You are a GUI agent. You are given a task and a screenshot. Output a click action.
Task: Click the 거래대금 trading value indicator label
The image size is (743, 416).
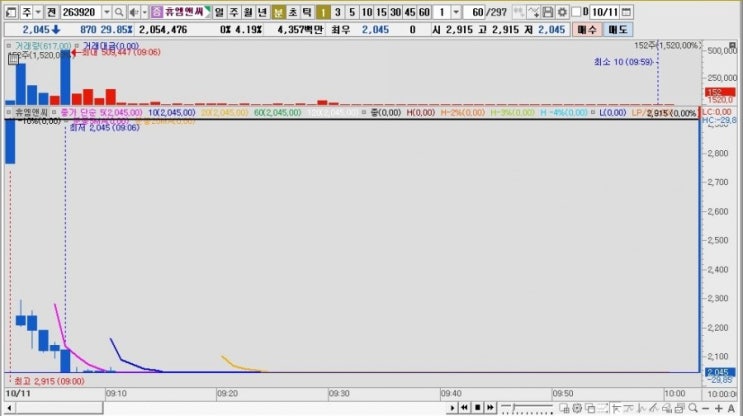tap(111, 46)
